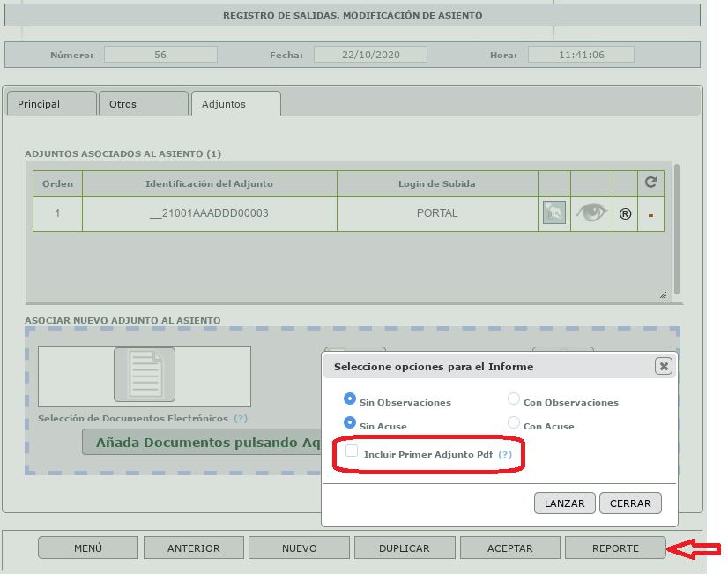Remove attachment with the red minus icon
The width and height of the screenshot is (728, 574).
pos(650,215)
